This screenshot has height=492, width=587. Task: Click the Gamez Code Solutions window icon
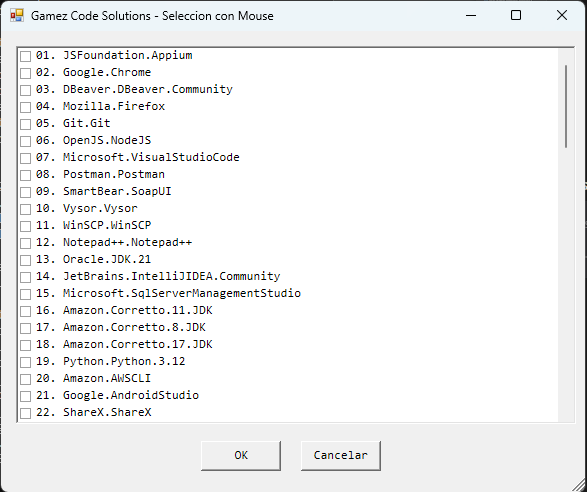17,15
